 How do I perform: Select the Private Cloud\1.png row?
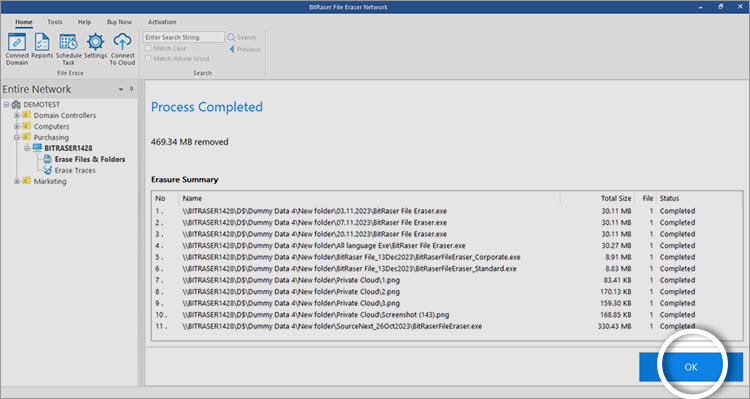click(447, 280)
